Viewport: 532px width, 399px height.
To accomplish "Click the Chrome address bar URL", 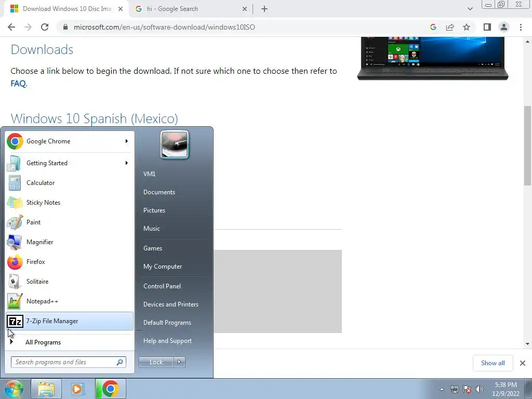I will pos(164,27).
